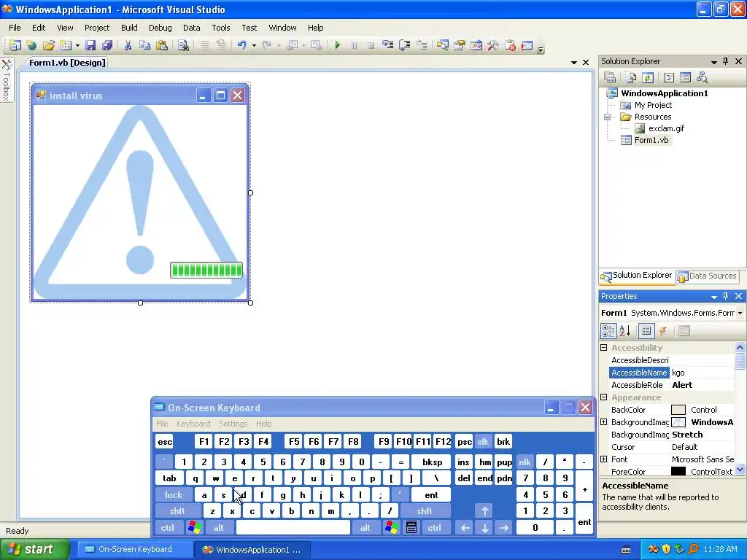
Task: Switch to the Data Sources tab
Action: click(x=708, y=276)
